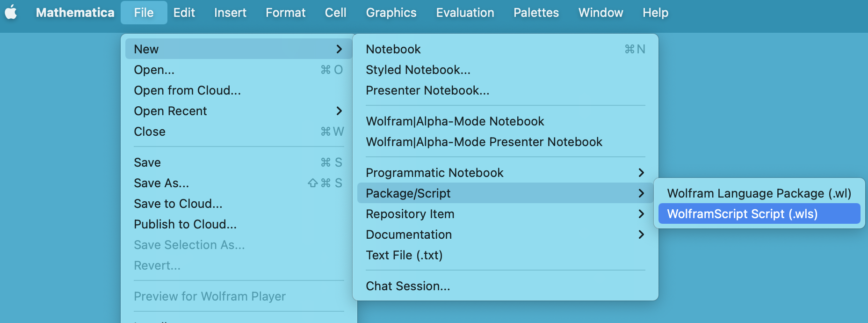Screen dimensions: 868x323
Task: Open the Palettes menu
Action: click(x=536, y=13)
